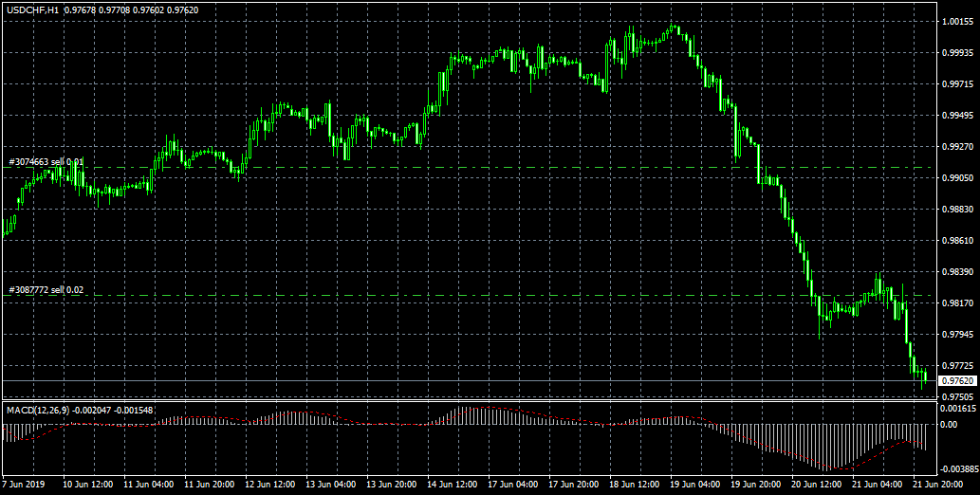980x495 pixels.
Task: Click the 0.99050 price scale label
Action: pos(952,178)
